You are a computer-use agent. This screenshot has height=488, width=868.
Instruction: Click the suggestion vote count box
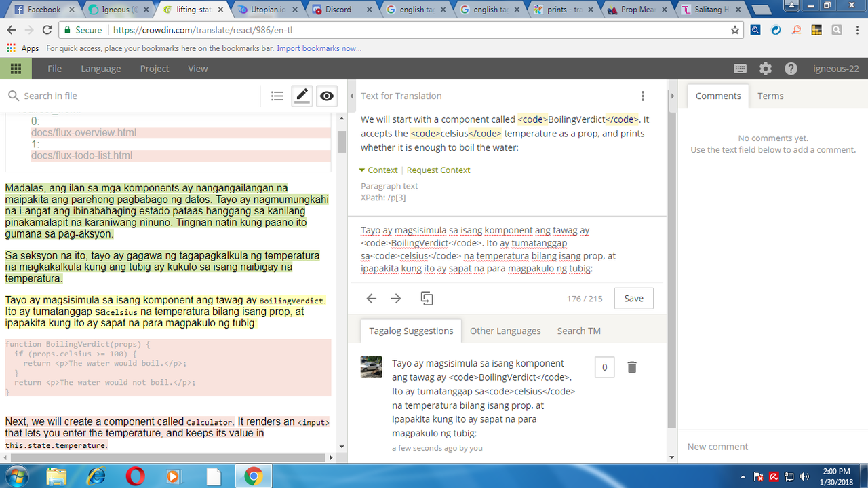tap(604, 367)
